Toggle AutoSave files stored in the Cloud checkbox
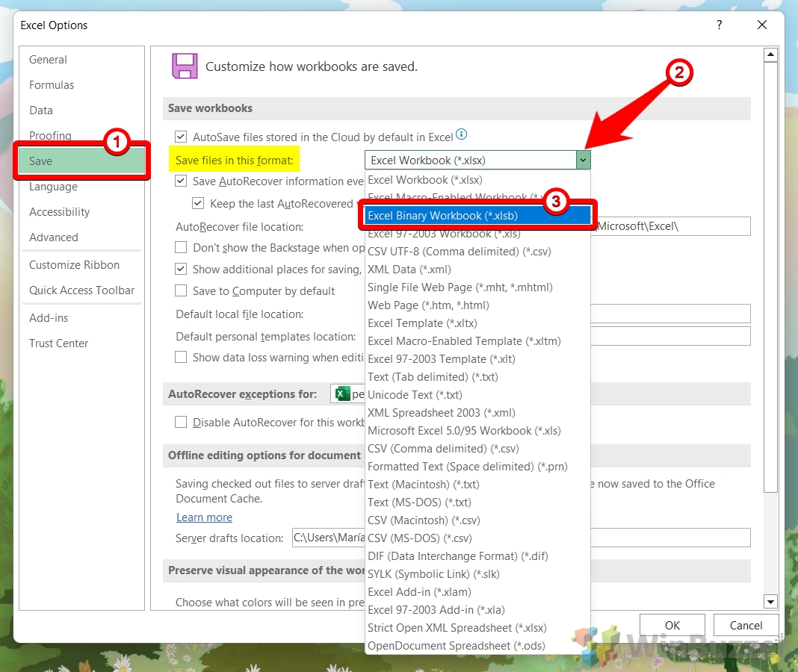The width and height of the screenshot is (798, 672). [x=181, y=137]
